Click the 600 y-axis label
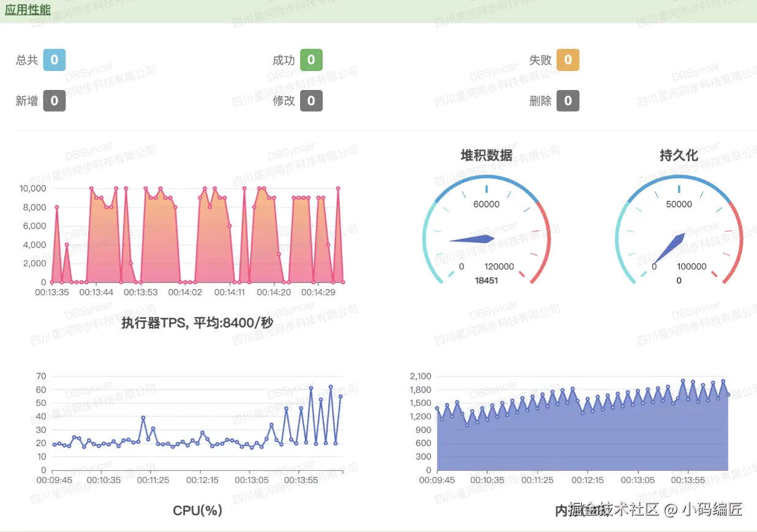 (x=424, y=443)
